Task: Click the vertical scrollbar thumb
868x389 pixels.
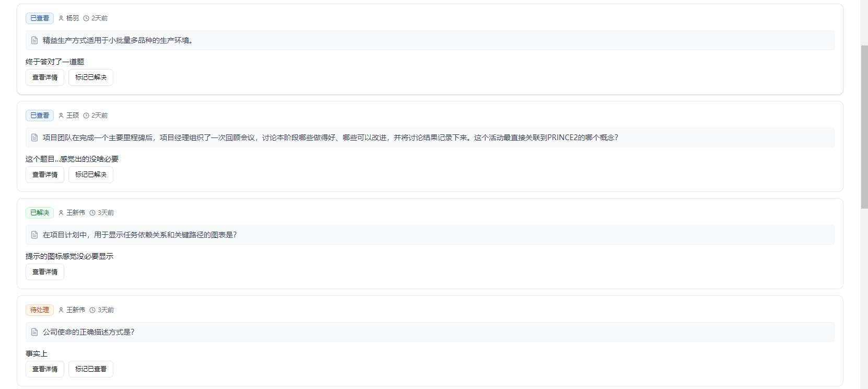Action: 864,127
